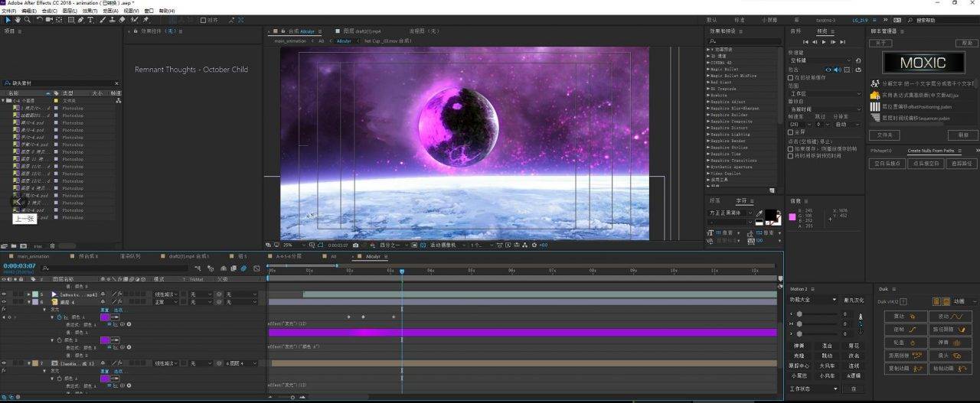Select the Unified Camera tool

point(49,20)
